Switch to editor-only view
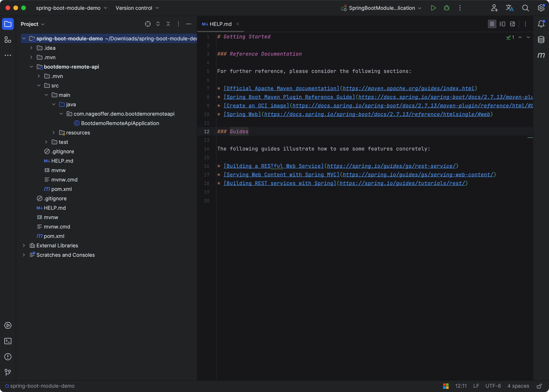Viewport: 549px width, 392px height. coord(492,24)
